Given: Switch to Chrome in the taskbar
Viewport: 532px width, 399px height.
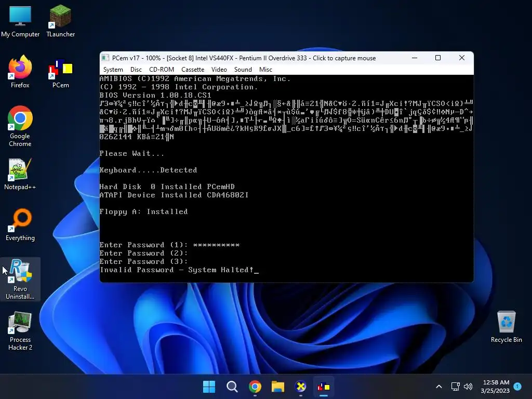Looking at the screenshot, I should [255, 387].
